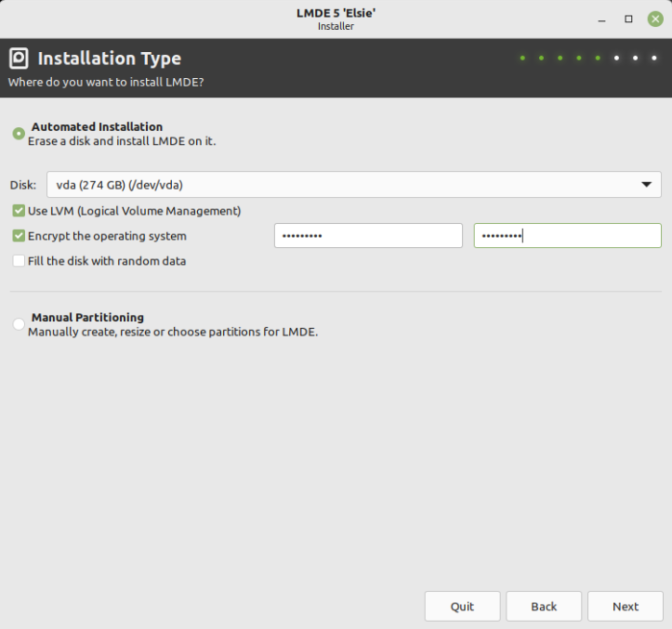Toggle Encrypt the operating system checkbox
Viewport: 672px width, 629px height.
(x=19, y=236)
